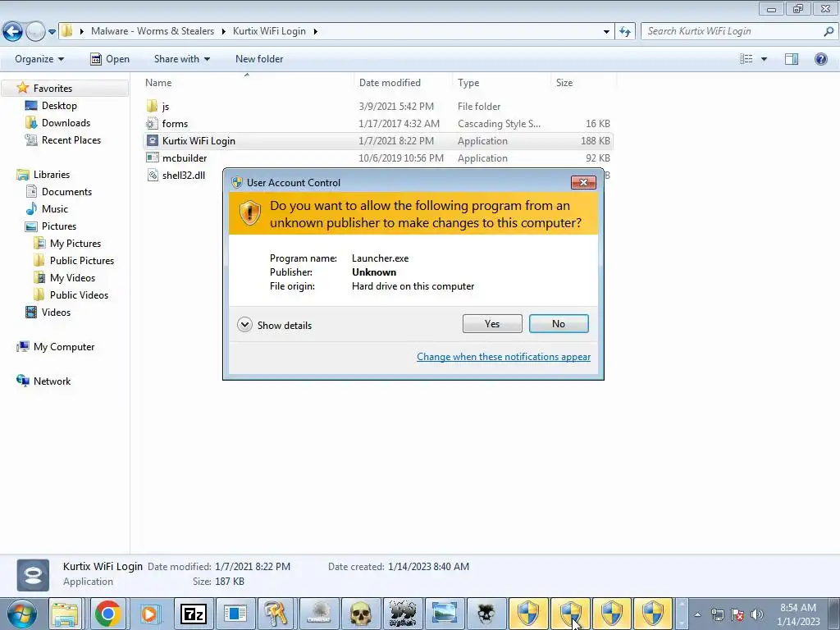The height and width of the screenshot is (630, 840).
Task: Open Change when these notifications appear link
Action: click(504, 357)
